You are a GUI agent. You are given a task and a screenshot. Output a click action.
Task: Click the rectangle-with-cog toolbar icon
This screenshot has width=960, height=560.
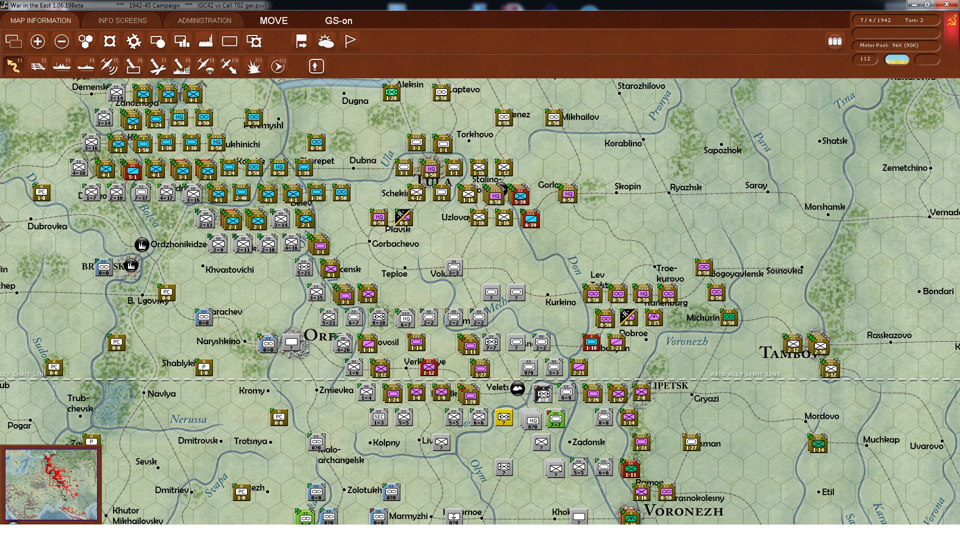click(x=254, y=41)
